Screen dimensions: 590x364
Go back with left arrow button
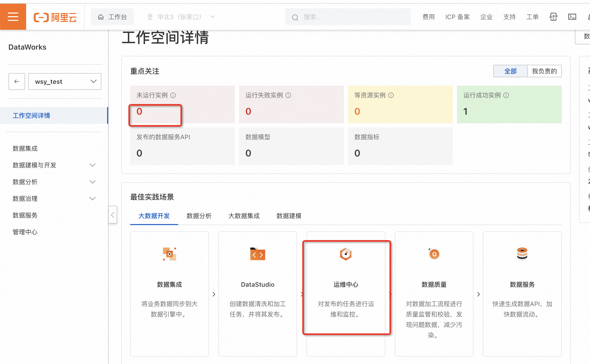17,81
